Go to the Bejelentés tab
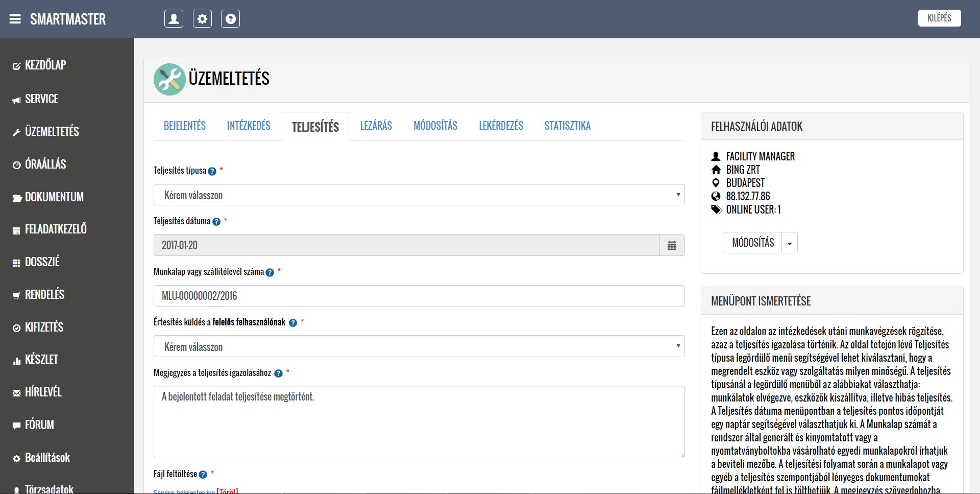Viewport: 980px width, 494px height. click(185, 126)
